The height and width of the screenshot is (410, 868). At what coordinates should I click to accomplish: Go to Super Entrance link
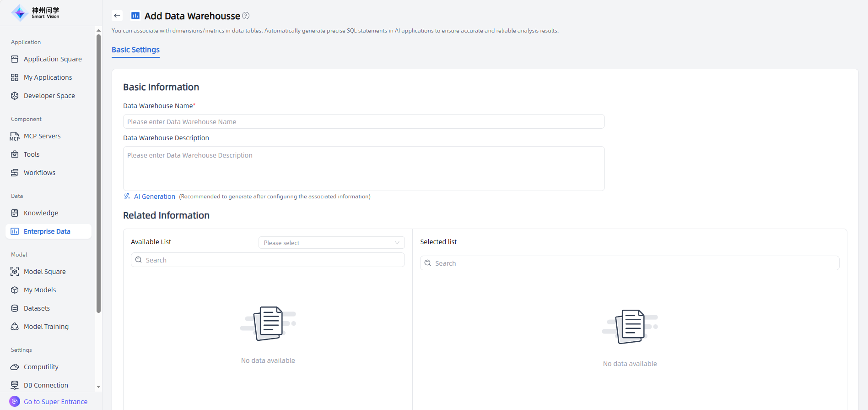[x=55, y=402]
